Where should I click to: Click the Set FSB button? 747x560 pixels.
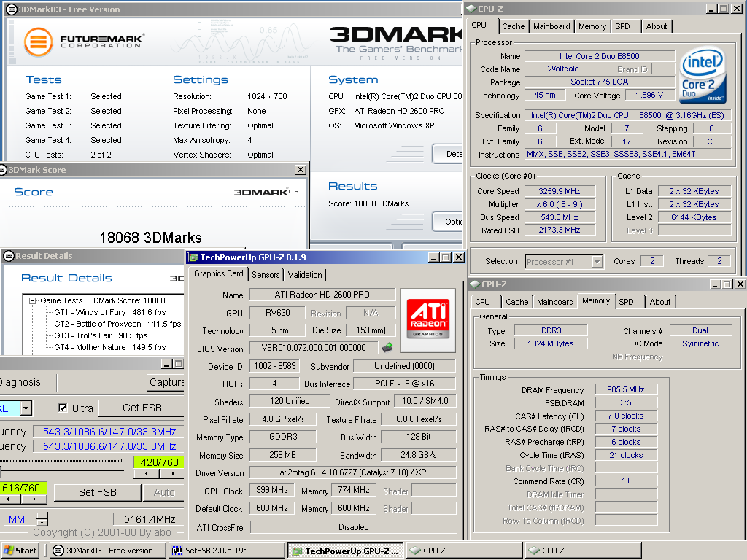98,492
